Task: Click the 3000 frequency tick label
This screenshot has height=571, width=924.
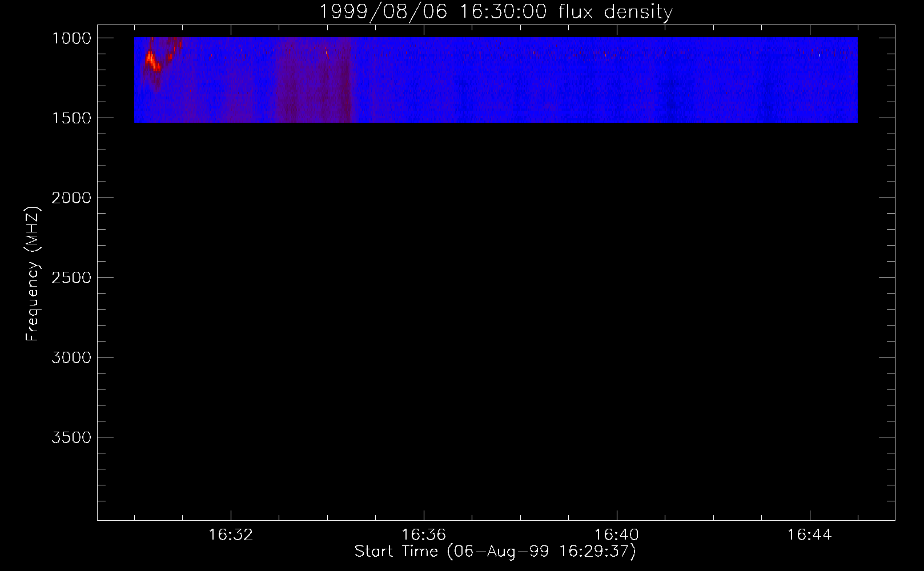Action: tap(71, 357)
